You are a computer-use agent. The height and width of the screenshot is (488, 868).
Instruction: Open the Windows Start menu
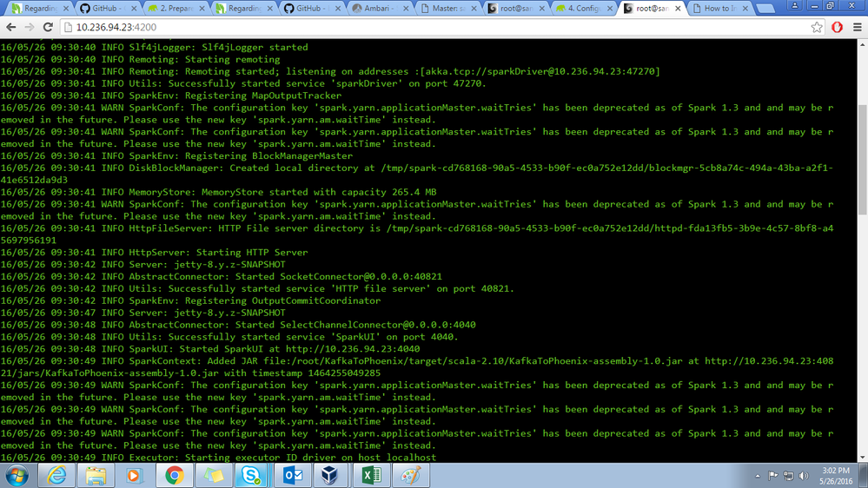(17, 475)
